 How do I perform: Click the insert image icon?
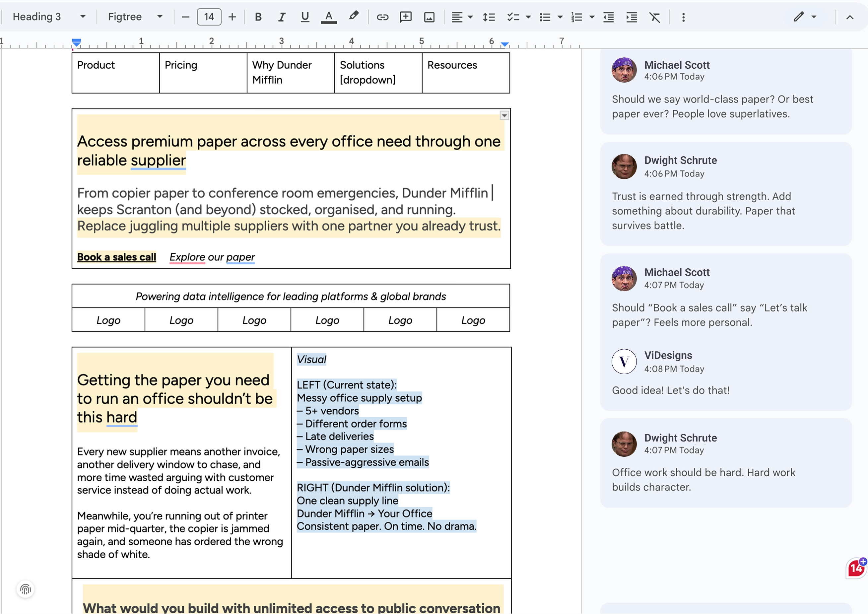[x=429, y=17]
